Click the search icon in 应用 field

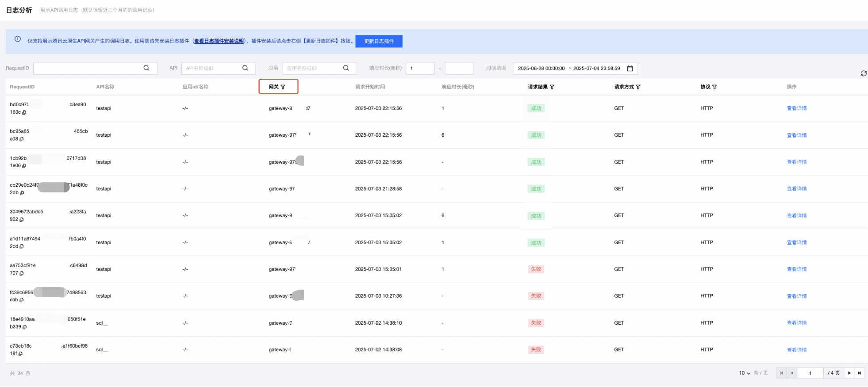pos(346,68)
